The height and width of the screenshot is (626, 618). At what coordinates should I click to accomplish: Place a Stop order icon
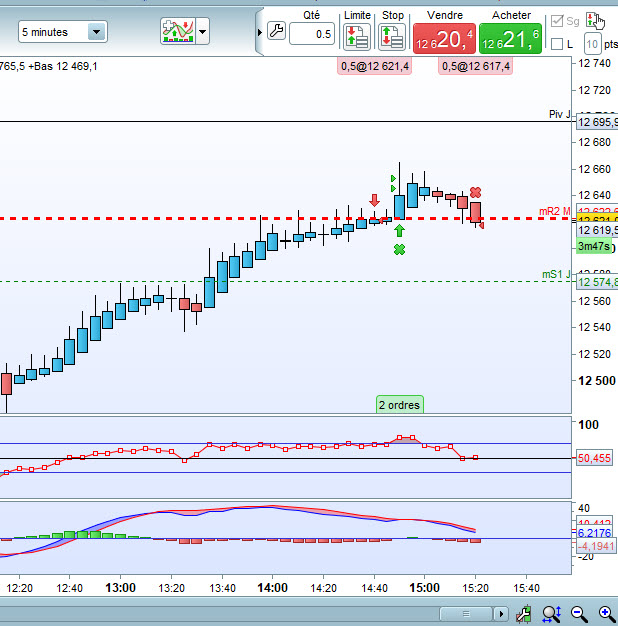tap(392, 37)
